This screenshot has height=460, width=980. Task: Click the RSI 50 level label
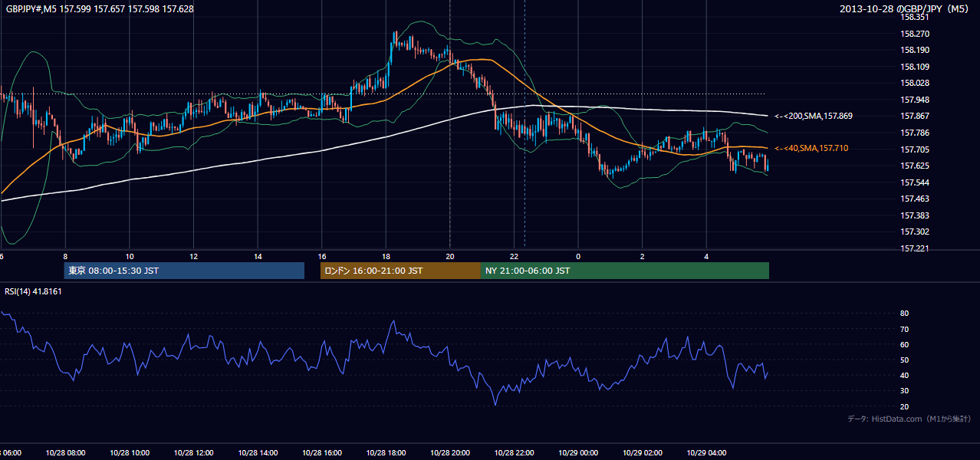[x=905, y=360]
